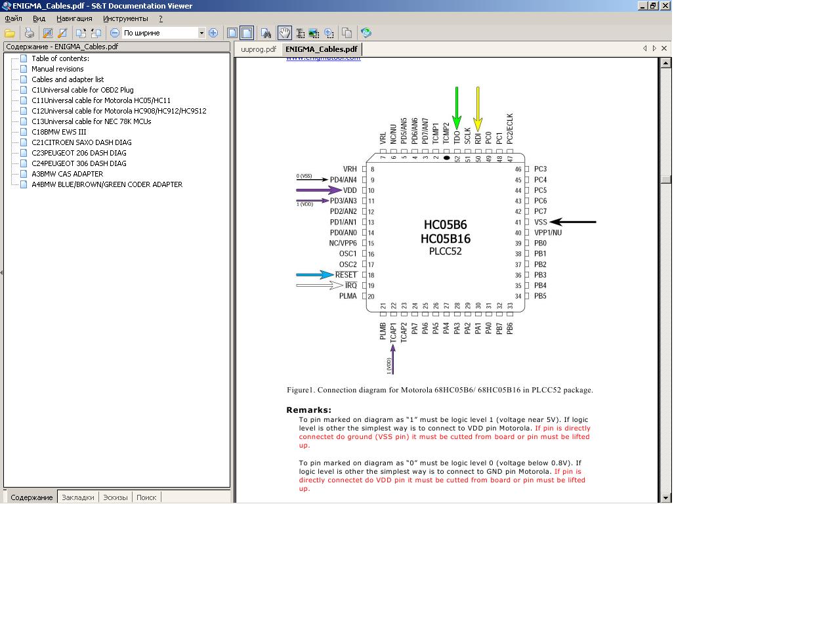Open the Инструменты menu

(125, 18)
